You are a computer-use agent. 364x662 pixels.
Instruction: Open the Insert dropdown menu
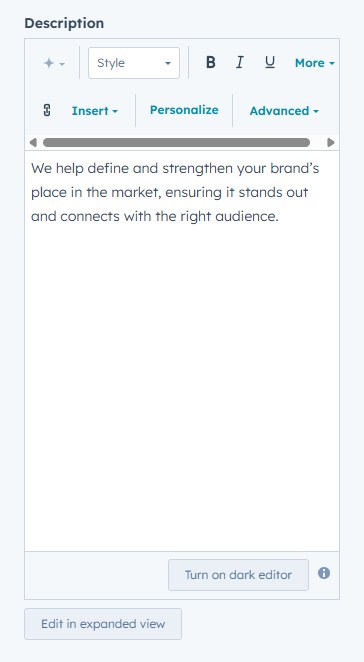click(x=95, y=111)
